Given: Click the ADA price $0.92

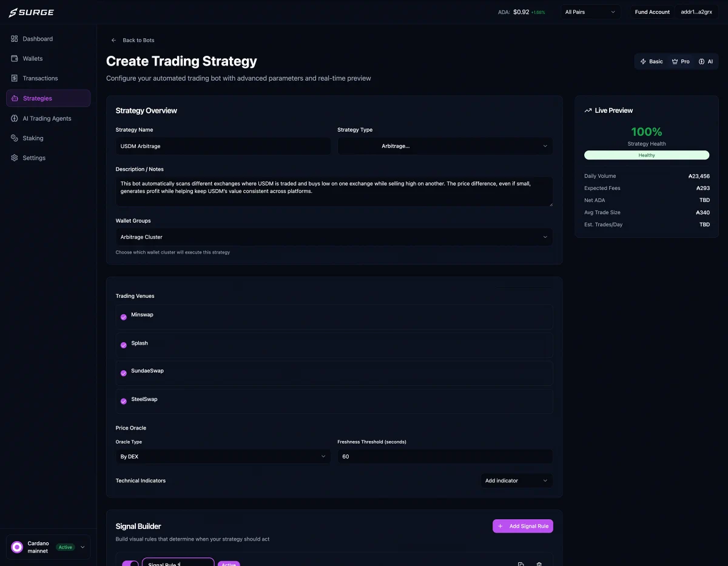Looking at the screenshot, I should tap(521, 12).
